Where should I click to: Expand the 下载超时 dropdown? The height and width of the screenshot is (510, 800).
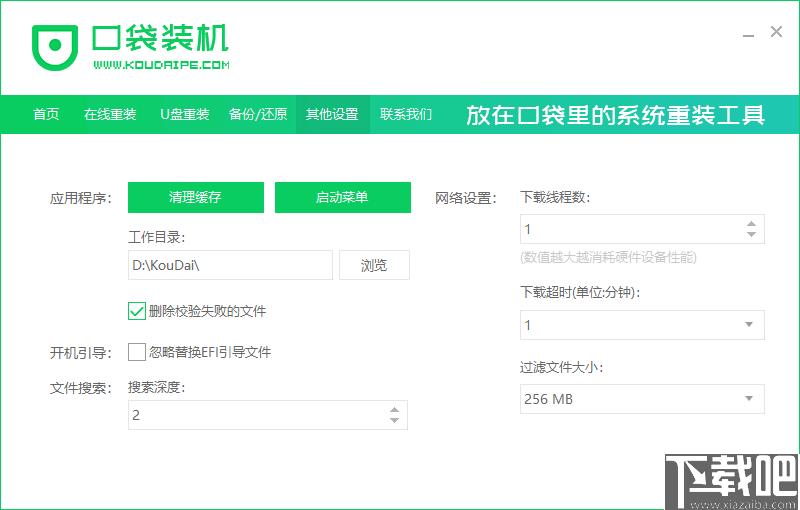tap(749, 325)
